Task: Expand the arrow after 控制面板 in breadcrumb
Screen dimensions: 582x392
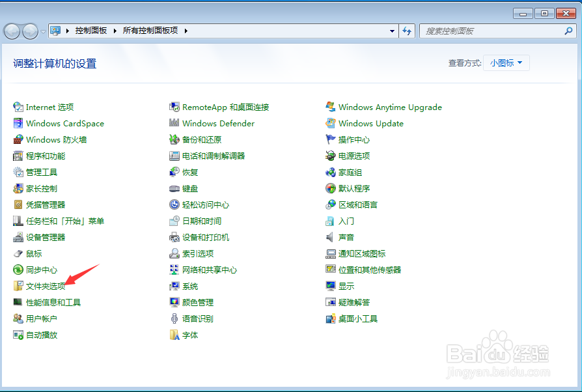Action: pos(115,31)
